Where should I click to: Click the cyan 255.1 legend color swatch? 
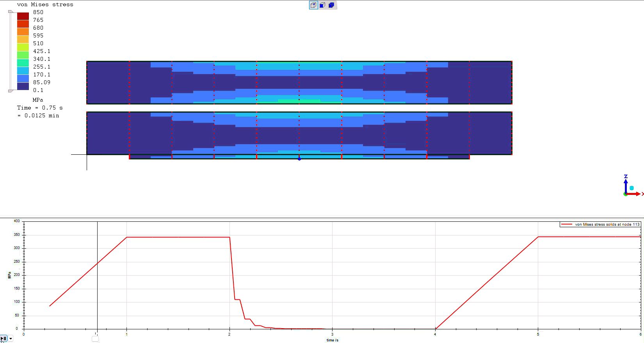coord(23,71)
